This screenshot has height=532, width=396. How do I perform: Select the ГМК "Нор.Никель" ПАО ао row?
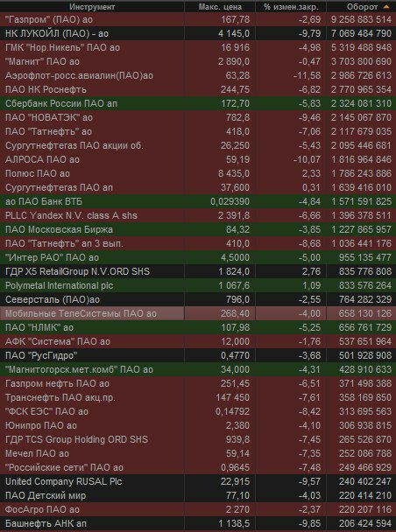(x=198, y=47)
